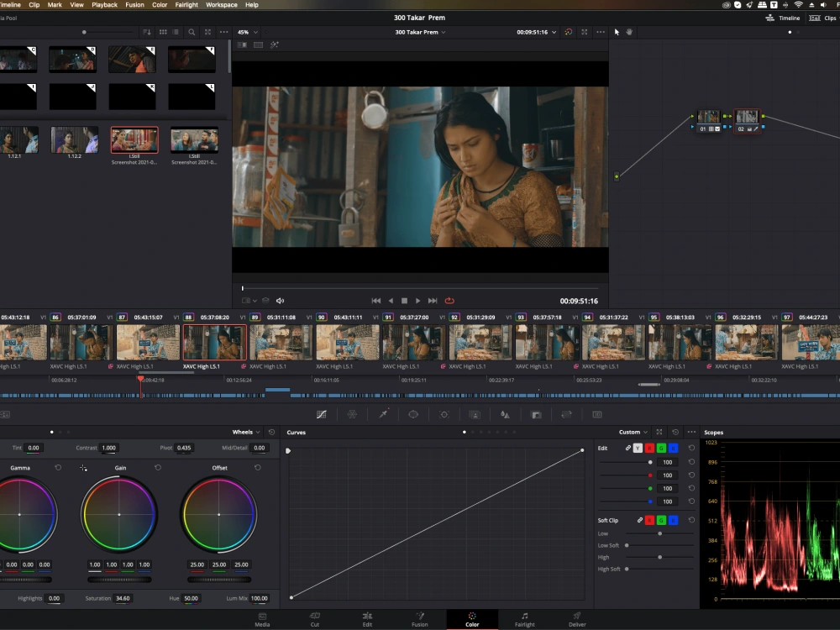
Task: Switch to the Edit page tab
Action: point(367,620)
